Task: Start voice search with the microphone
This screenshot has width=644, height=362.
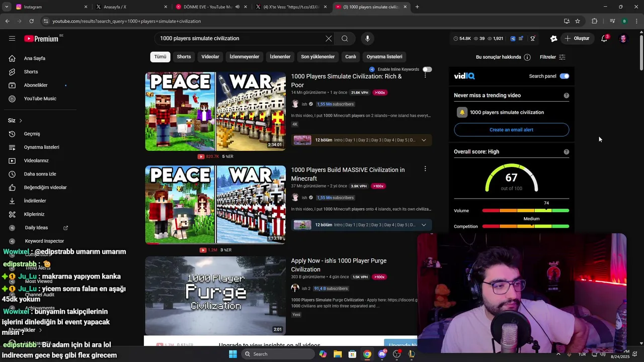Action: coord(367,39)
